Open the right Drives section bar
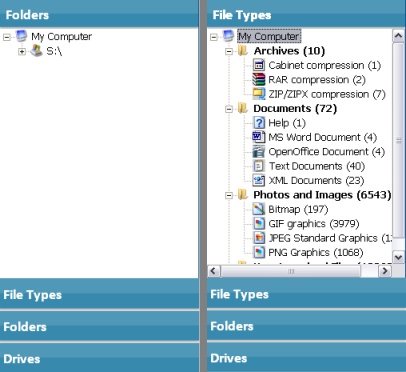Viewport: 406px width, 372px height. click(x=306, y=358)
